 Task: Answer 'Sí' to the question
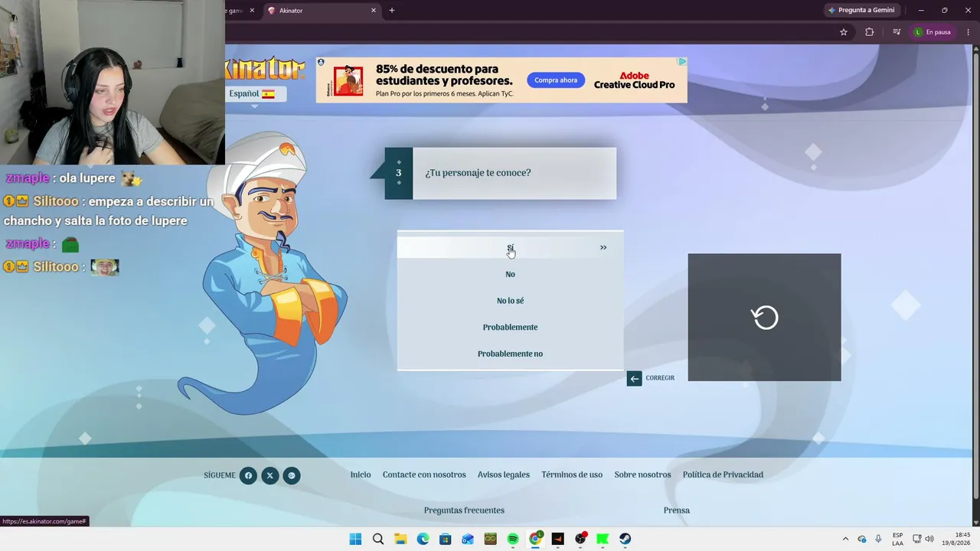click(x=510, y=247)
